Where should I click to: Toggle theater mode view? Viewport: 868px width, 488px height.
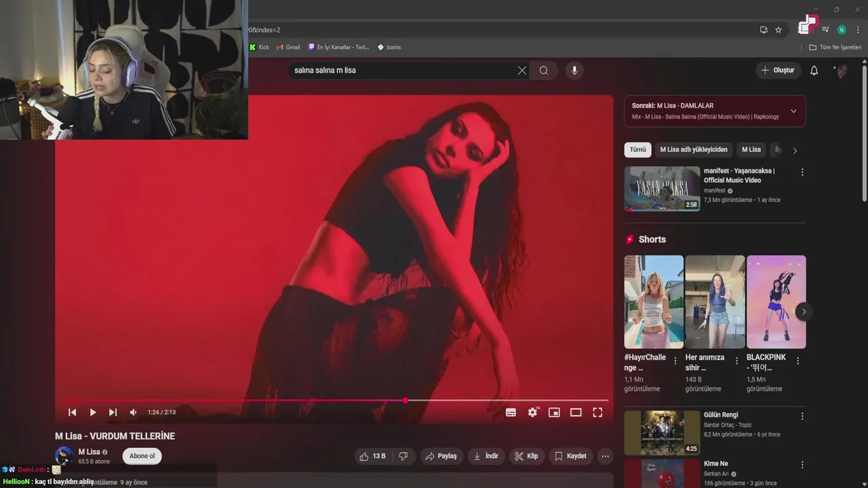point(576,412)
